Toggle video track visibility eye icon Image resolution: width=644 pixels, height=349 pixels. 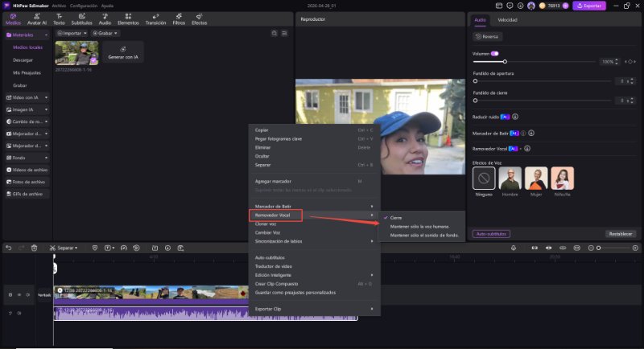pos(19,295)
